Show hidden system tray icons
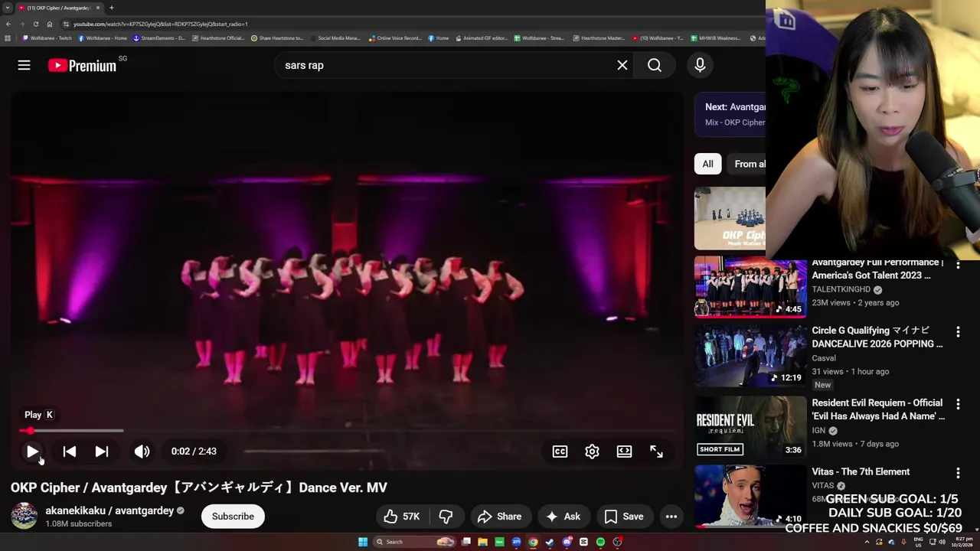This screenshot has width=980, height=551. pos(867,542)
